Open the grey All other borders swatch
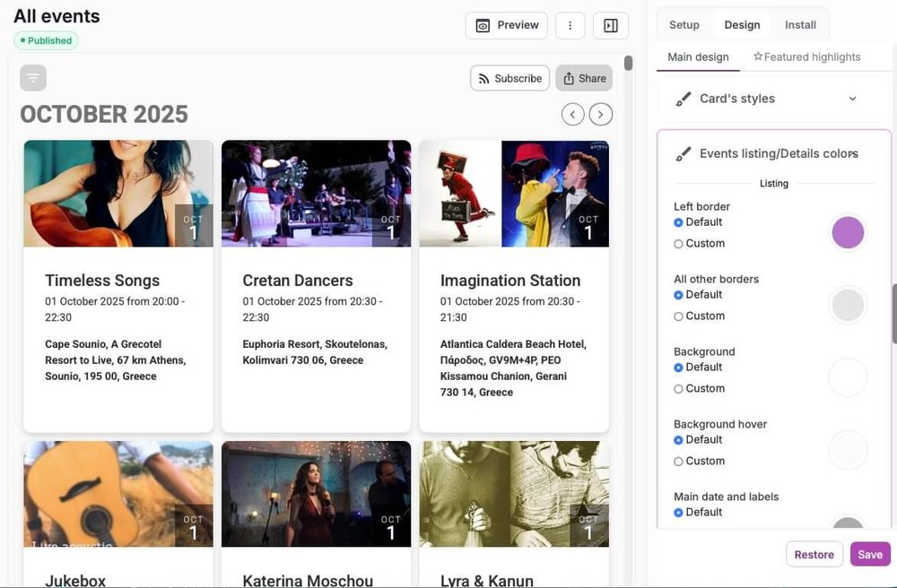The image size is (897, 588). (x=848, y=305)
